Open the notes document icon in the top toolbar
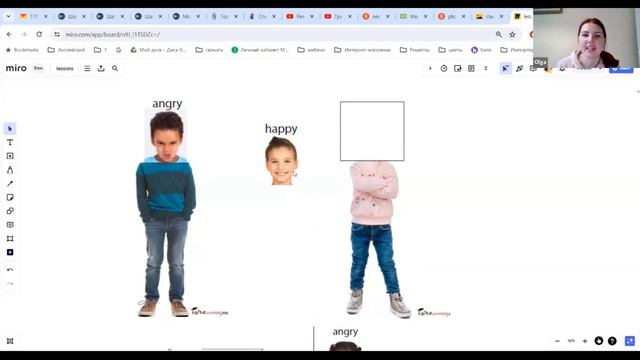This screenshot has width=640, height=360. point(471,69)
